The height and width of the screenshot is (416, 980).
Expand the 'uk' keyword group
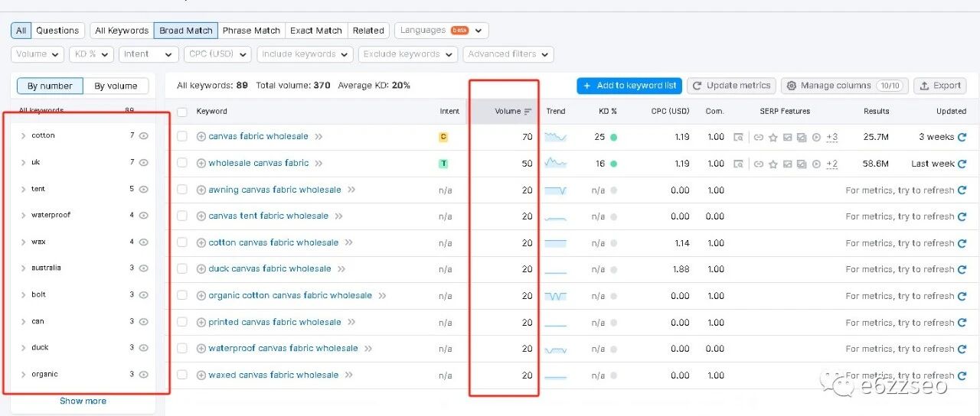pyautogui.click(x=24, y=163)
